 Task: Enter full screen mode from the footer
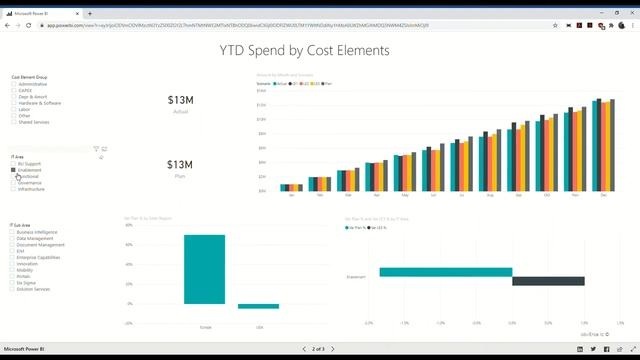[x=633, y=349]
